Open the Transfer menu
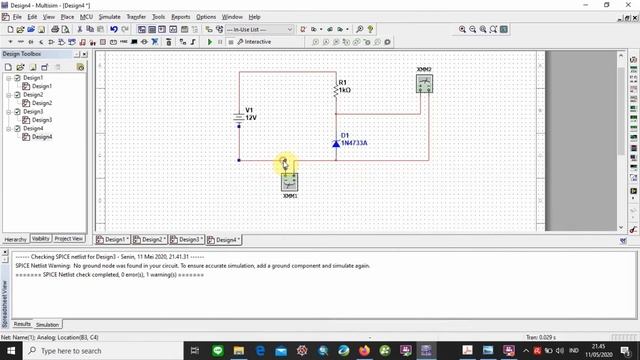 click(136, 17)
